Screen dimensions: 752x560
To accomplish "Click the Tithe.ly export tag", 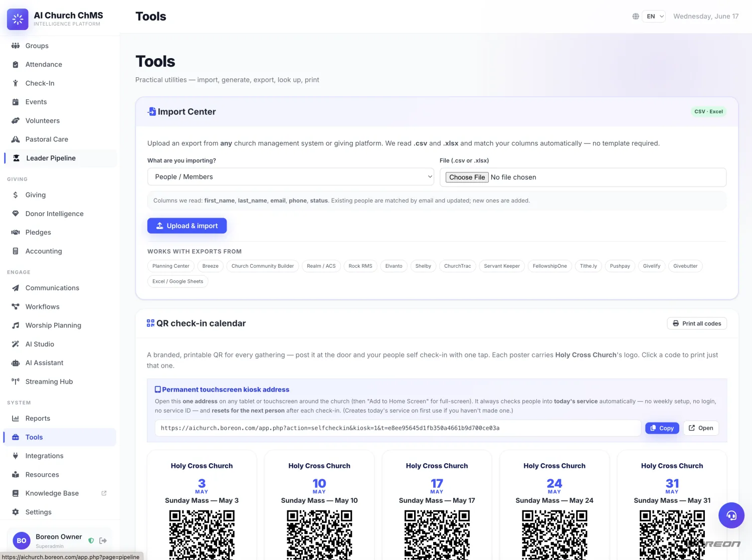I will [589, 266].
